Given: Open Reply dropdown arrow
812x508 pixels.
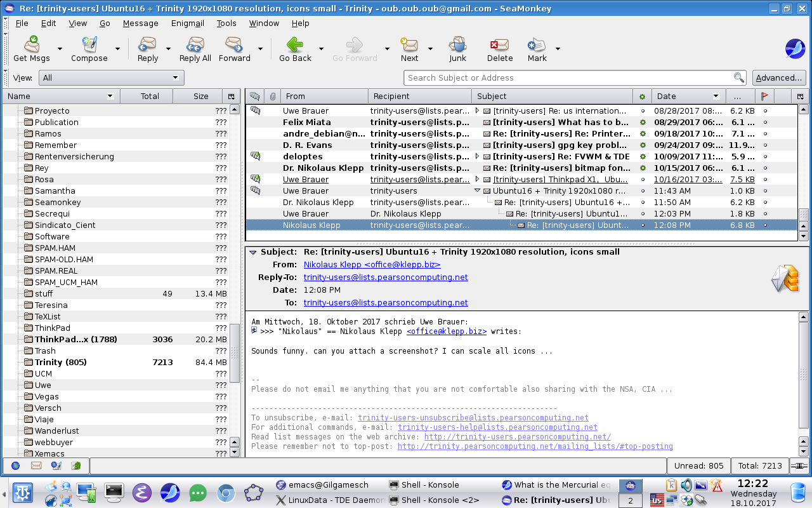Looking at the screenshot, I should tap(168, 49).
